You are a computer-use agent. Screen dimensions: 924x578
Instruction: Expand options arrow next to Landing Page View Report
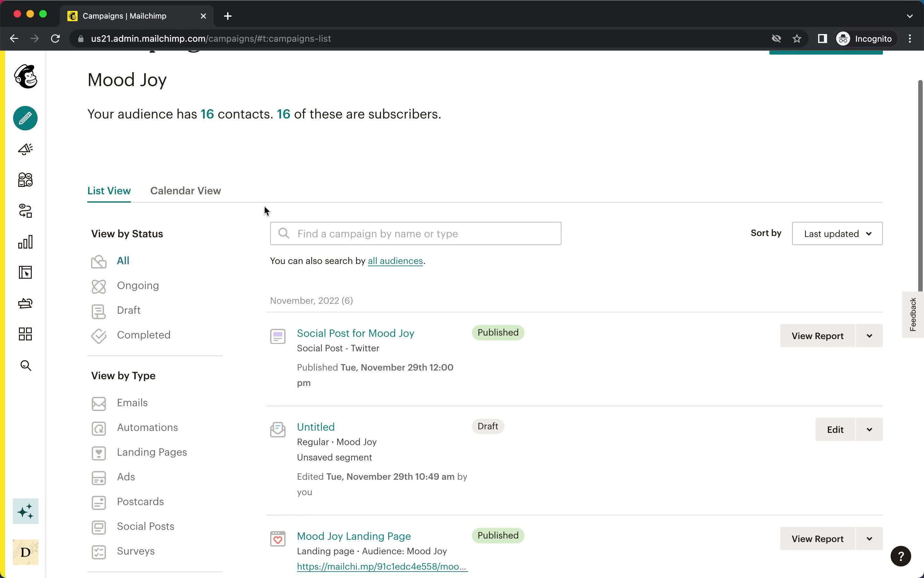point(869,539)
